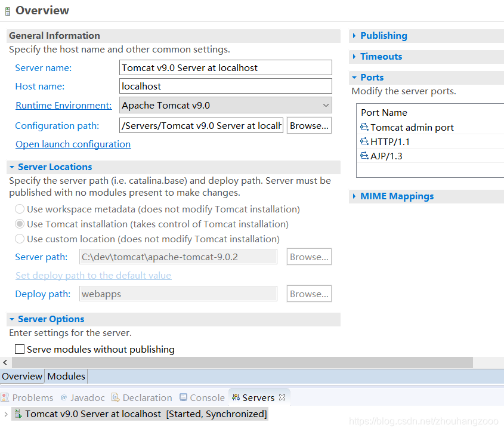Click the AJP/1.3 port icon

point(364,156)
